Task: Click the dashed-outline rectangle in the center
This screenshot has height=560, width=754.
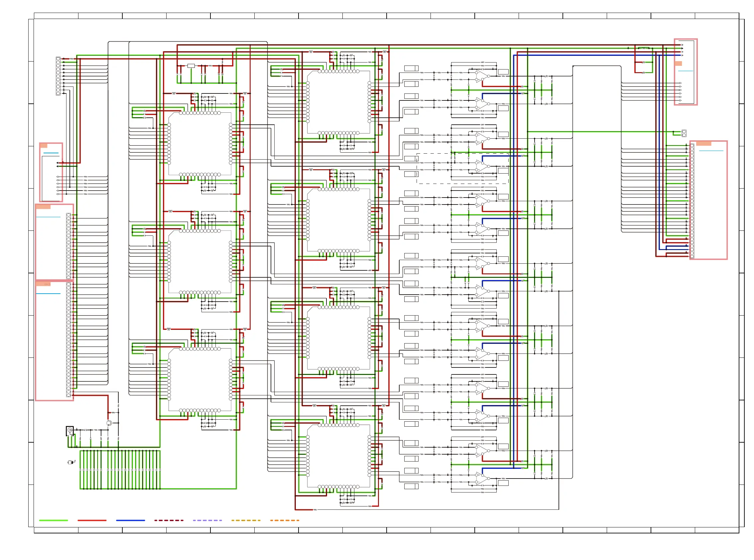Action: click(x=462, y=169)
